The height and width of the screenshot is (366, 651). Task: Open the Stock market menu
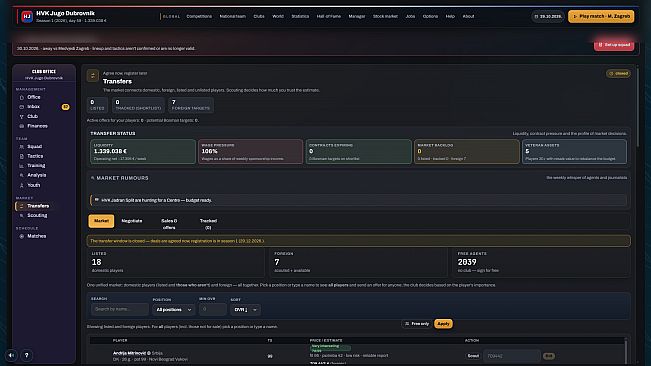pos(385,17)
